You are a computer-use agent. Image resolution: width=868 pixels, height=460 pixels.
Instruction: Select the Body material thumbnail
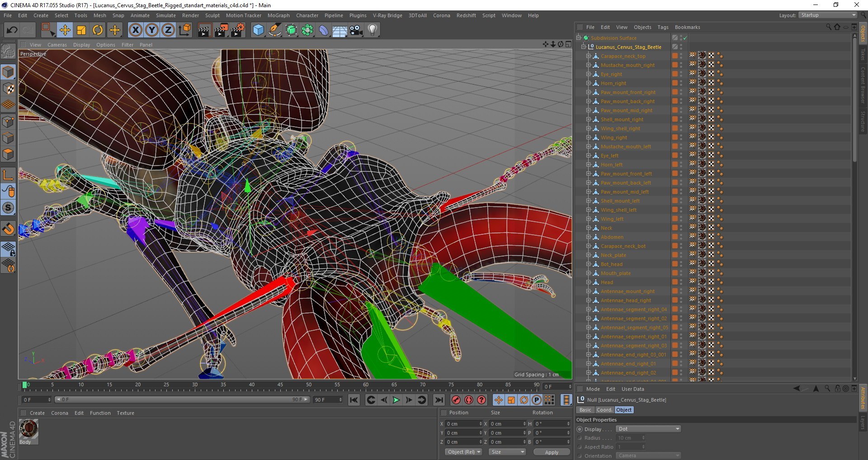pyautogui.click(x=28, y=428)
